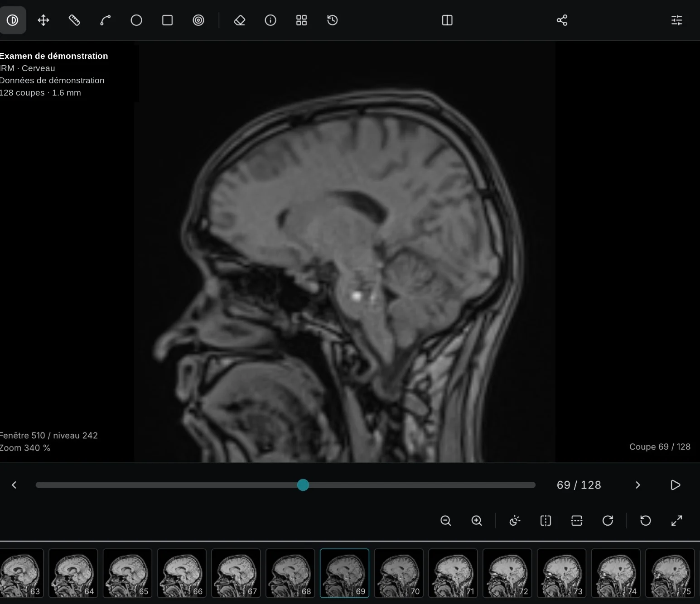700x604 pixels.
Task: Rotate the image clockwise
Action: click(x=608, y=521)
